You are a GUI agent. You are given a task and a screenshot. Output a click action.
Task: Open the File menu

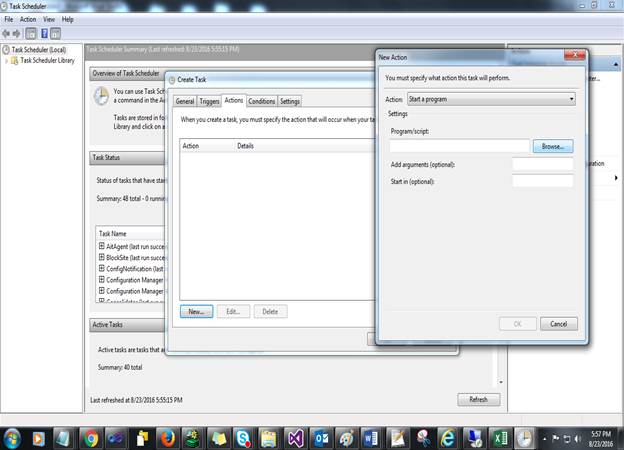tap(9, 19)
